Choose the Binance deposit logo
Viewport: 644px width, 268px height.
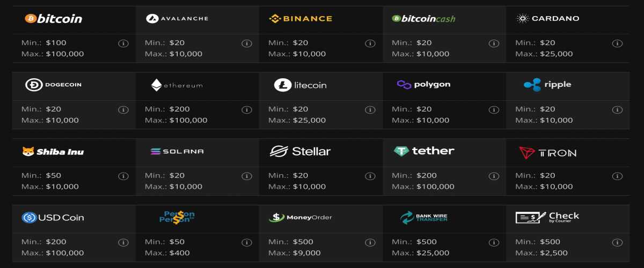[301, 19]
